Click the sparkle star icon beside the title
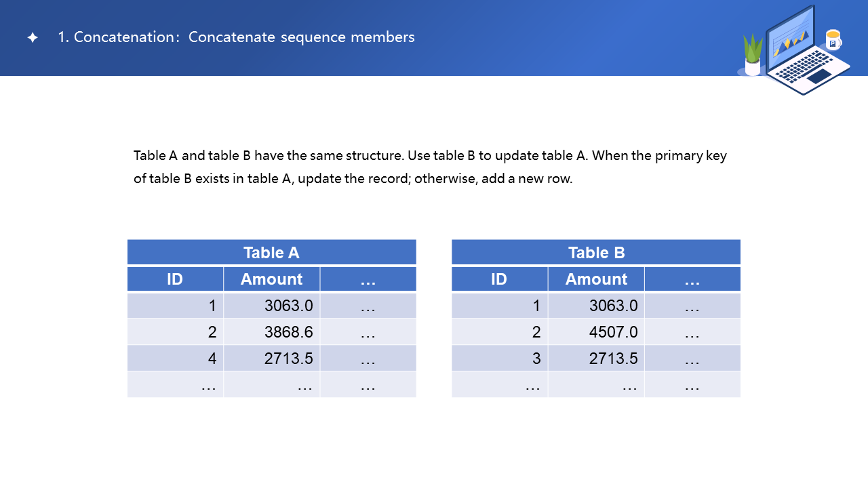Image resolution: width=868 pixels, height=488 pixels. [x=33, y=38]
